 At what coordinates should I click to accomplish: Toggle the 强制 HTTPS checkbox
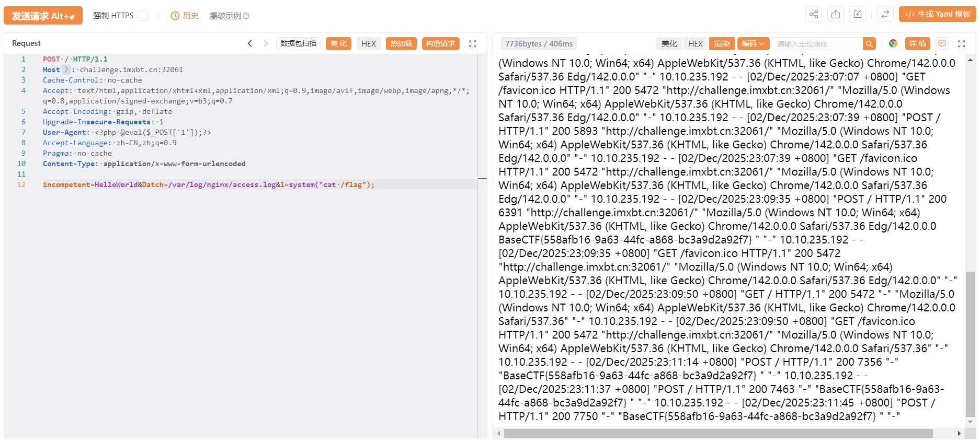point(143,16)
